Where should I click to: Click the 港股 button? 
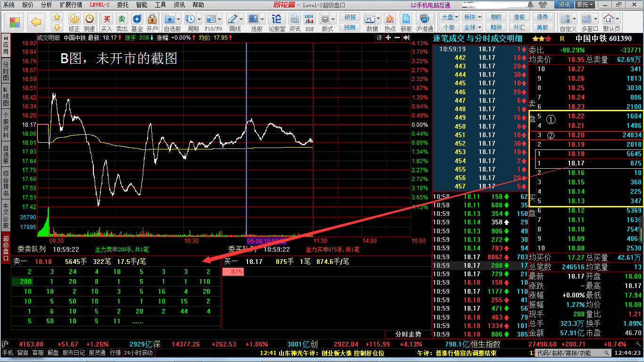(519, 17)
